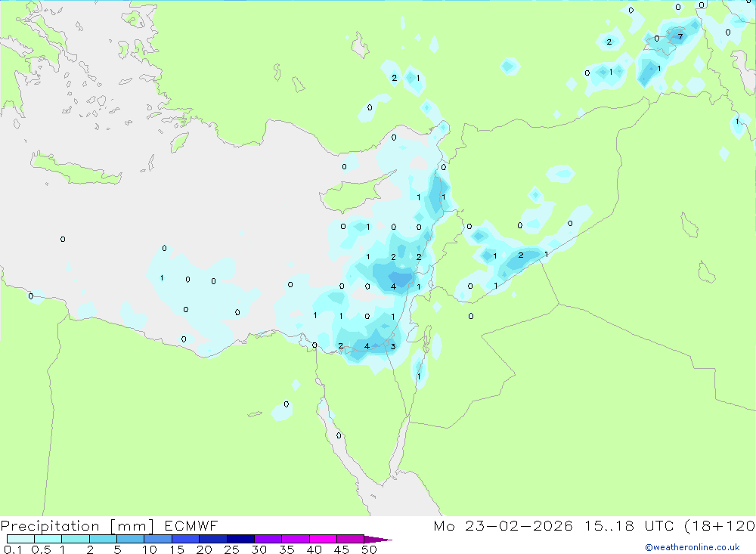Select the 2–5 mm legend swatch
Screen dimensions: 756x554
103,539
